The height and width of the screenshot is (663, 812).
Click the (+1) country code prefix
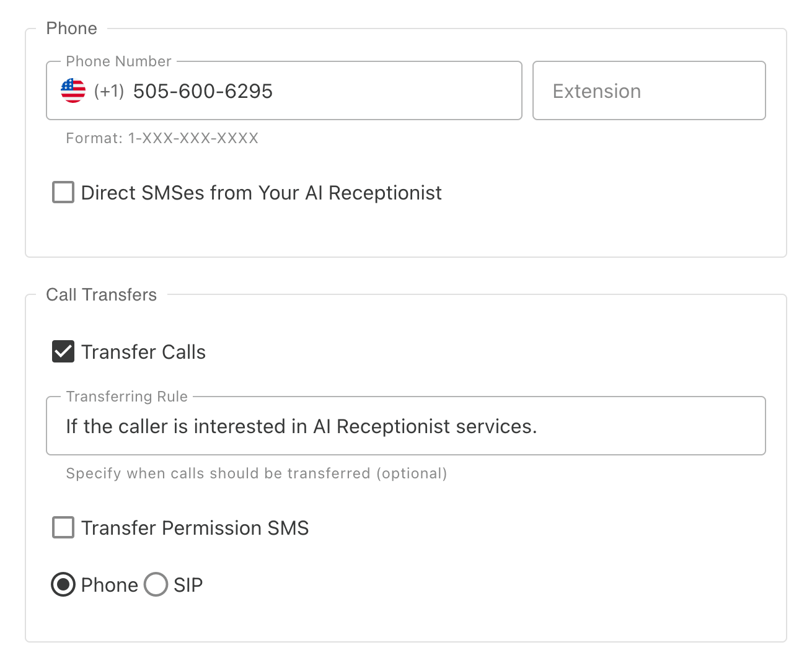pos(109,90)
